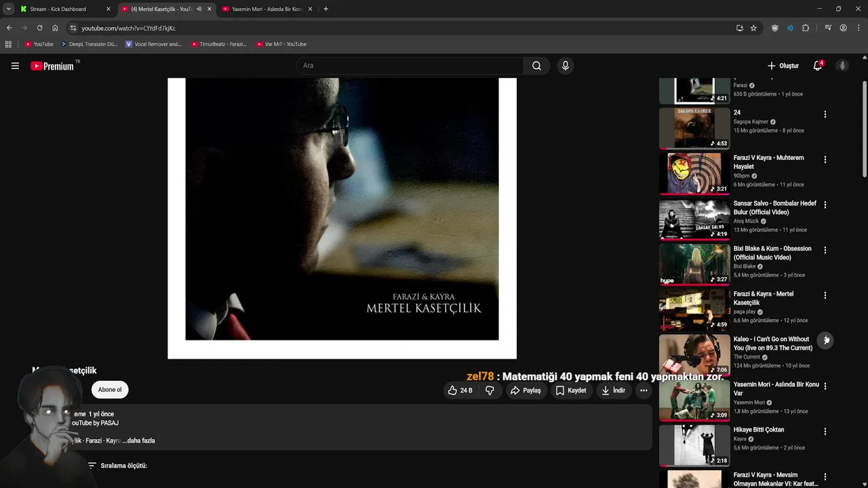Open the Kaleo live thumbnail
Screen dimensions: 868x488
(694, 354)
